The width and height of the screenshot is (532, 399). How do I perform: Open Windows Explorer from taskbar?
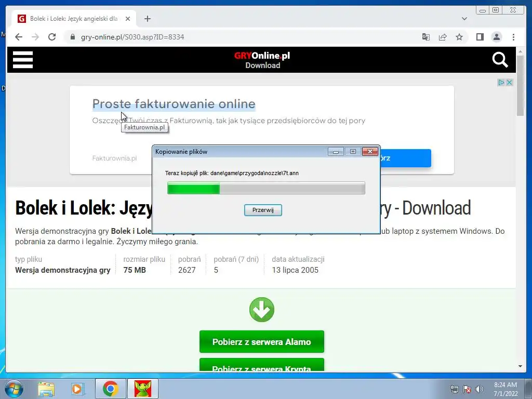[46, 389]
